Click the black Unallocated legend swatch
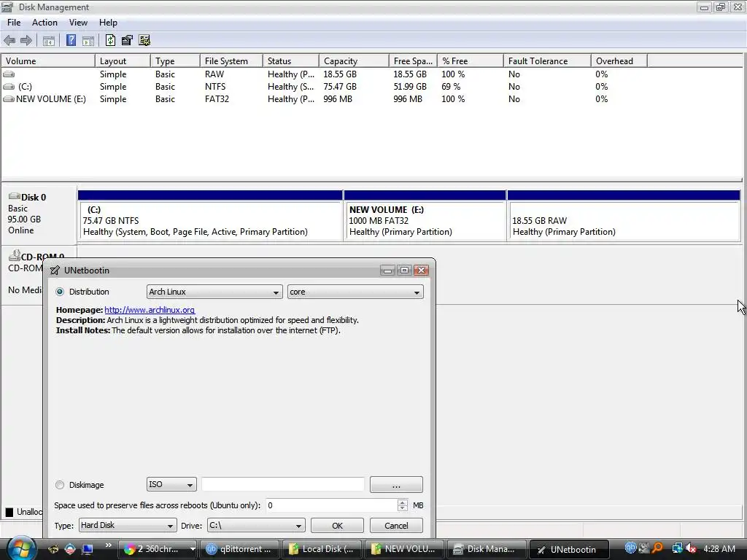747x560 pixels. [x=9, y=512]
